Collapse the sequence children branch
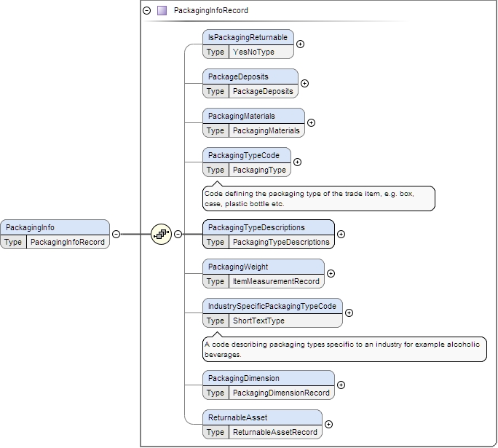Screen dimensions: 498x448 [x=177, y=235]
